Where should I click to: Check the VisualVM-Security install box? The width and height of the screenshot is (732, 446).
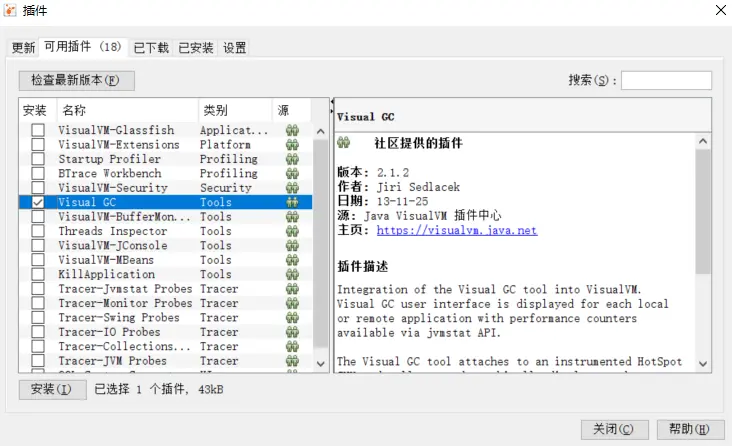pos(38,188)
